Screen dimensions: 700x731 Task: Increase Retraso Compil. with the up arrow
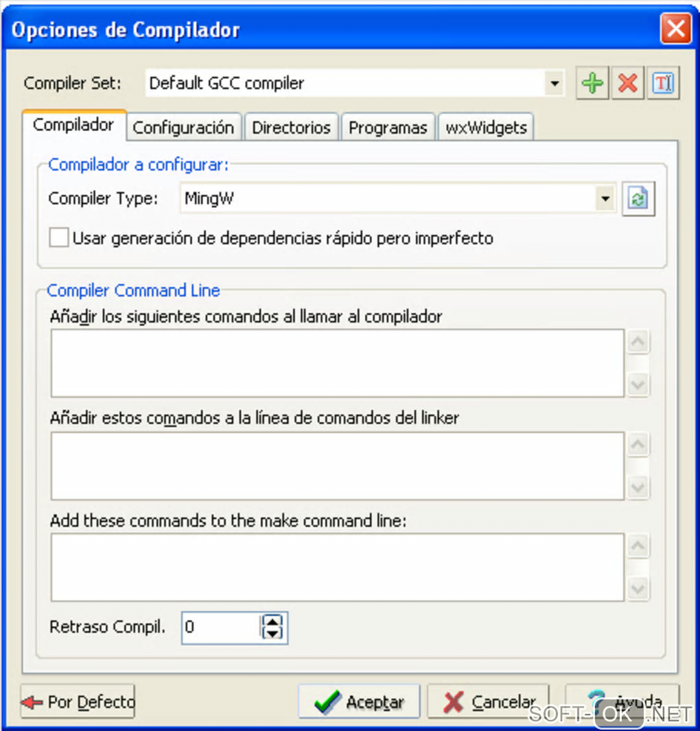click(x=272, y=621)
